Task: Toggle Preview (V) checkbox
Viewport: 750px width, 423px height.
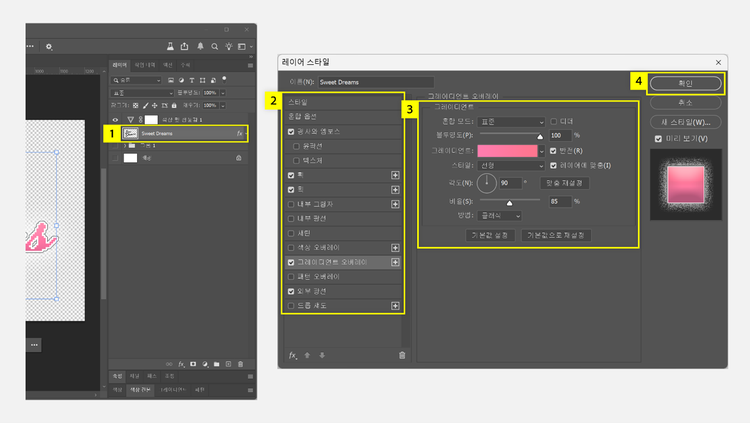Action: pyautogui.click(x=658, y=139)
